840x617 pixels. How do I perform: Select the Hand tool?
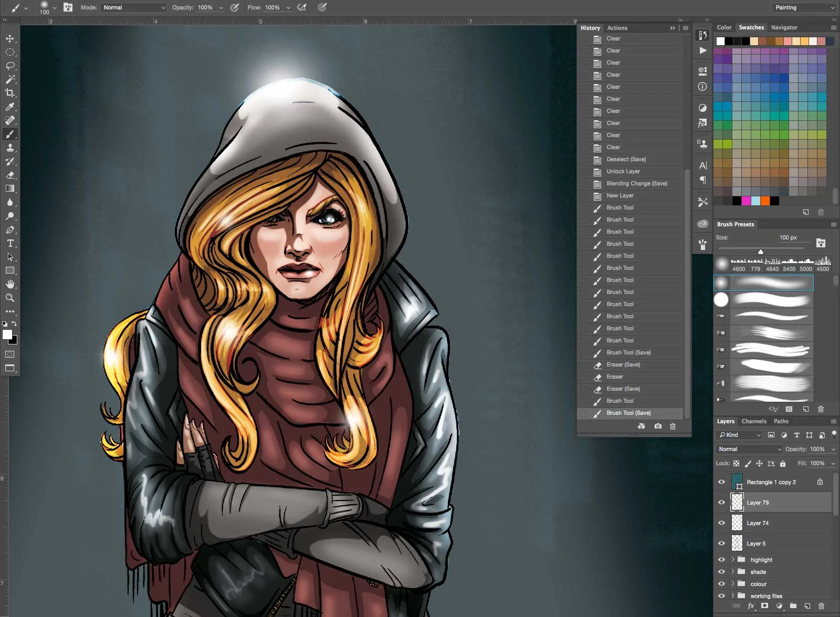[10, 284]
